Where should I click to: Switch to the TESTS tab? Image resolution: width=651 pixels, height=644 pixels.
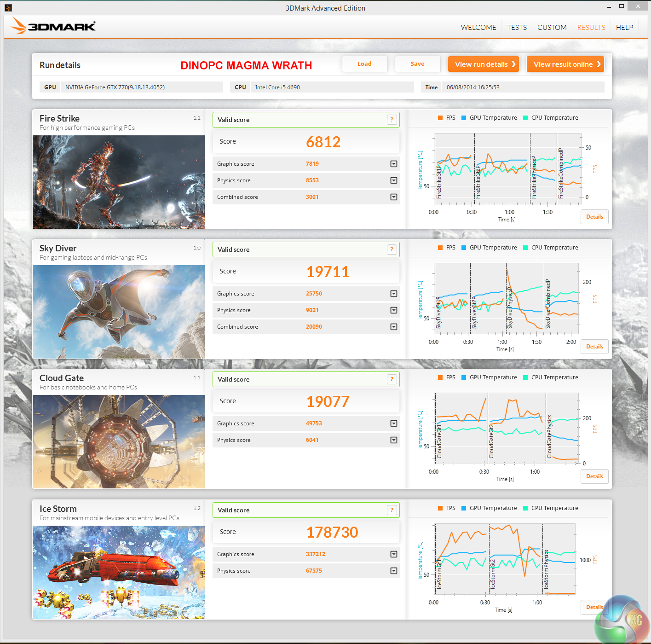(517, 28)
